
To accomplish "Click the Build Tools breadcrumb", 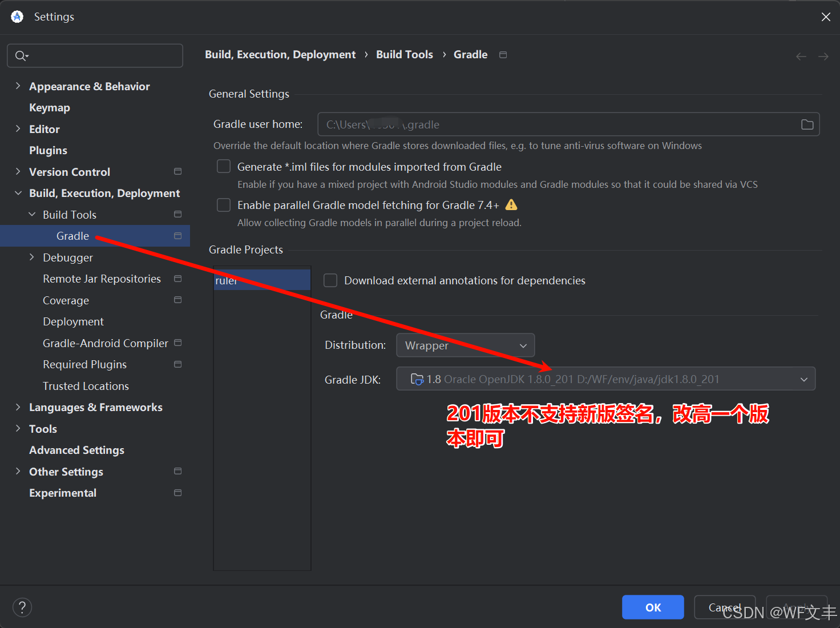I will (x=405, y=55).
